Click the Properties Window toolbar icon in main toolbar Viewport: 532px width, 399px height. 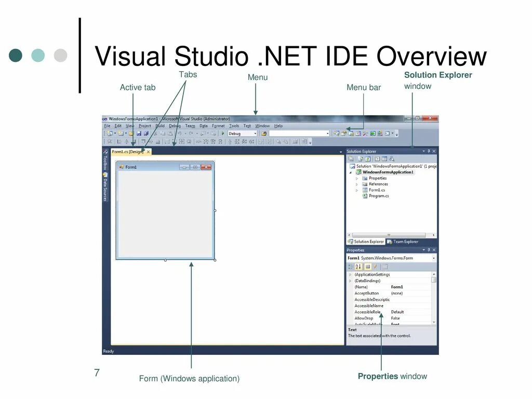pos(344,134)
